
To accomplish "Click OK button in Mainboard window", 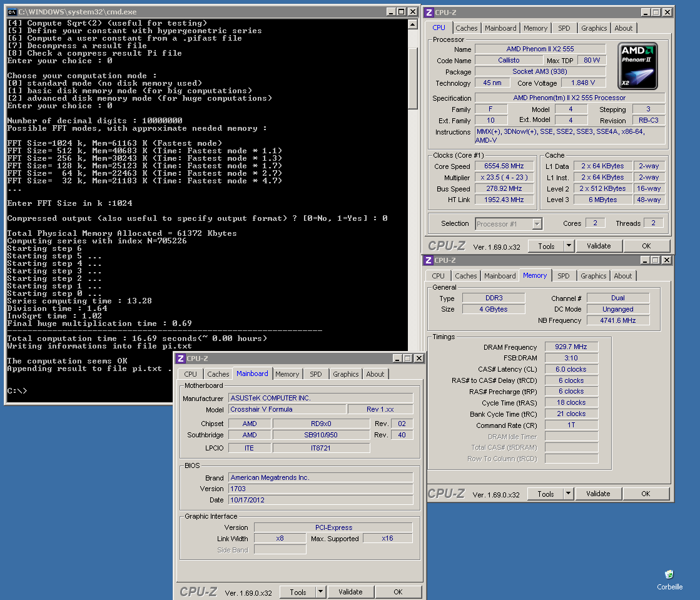I will pyautogui.click(x=398, y=592).
